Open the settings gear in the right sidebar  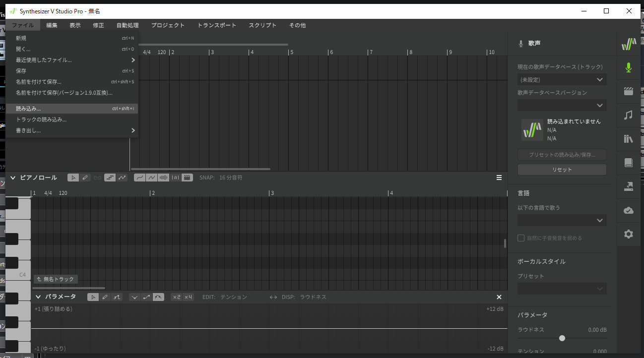(x=629, y=234)
